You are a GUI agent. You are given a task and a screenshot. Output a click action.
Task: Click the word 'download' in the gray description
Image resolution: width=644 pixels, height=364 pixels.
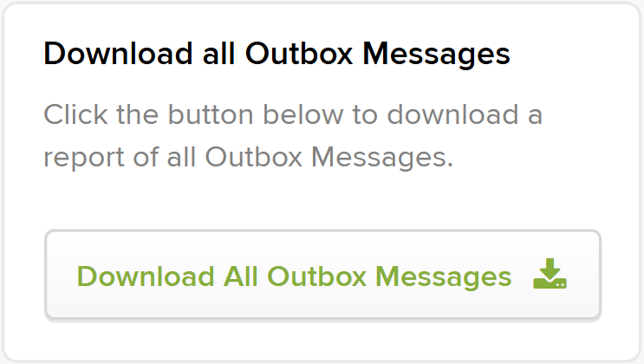tap(453, 114)
